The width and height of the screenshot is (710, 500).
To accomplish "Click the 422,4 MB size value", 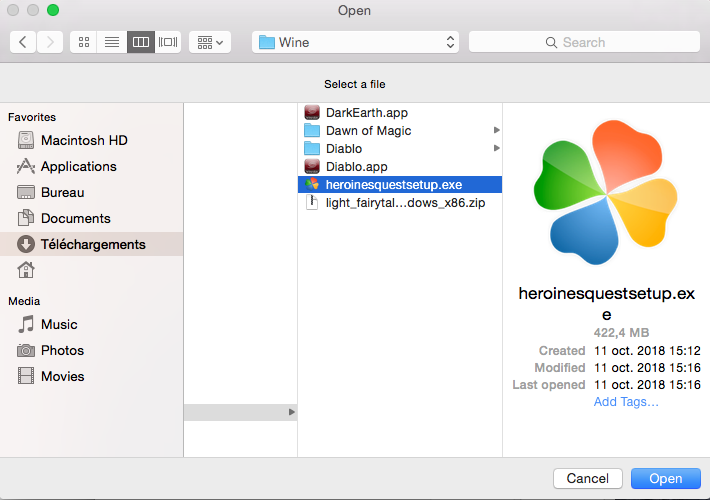I will pos(621,333).
